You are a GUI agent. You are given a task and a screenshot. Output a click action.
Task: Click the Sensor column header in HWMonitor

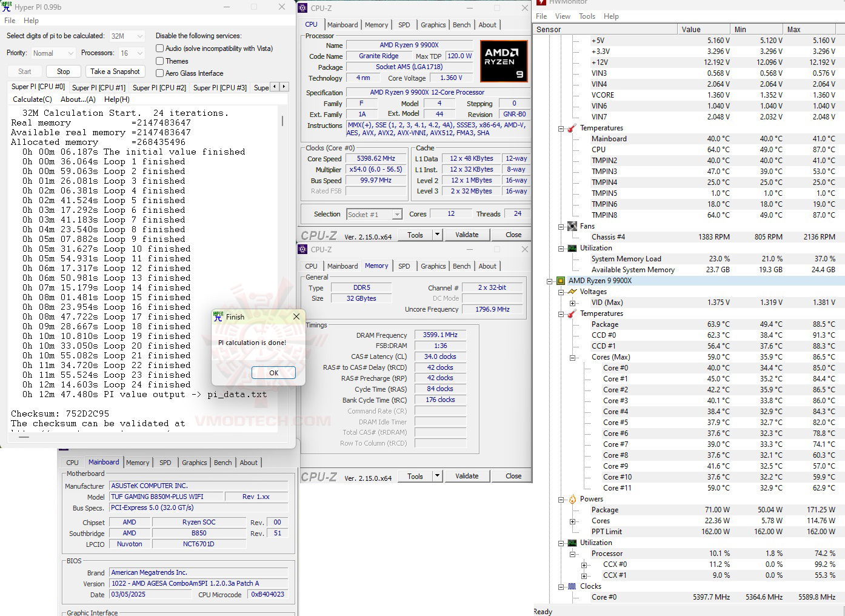click(605, 29)
